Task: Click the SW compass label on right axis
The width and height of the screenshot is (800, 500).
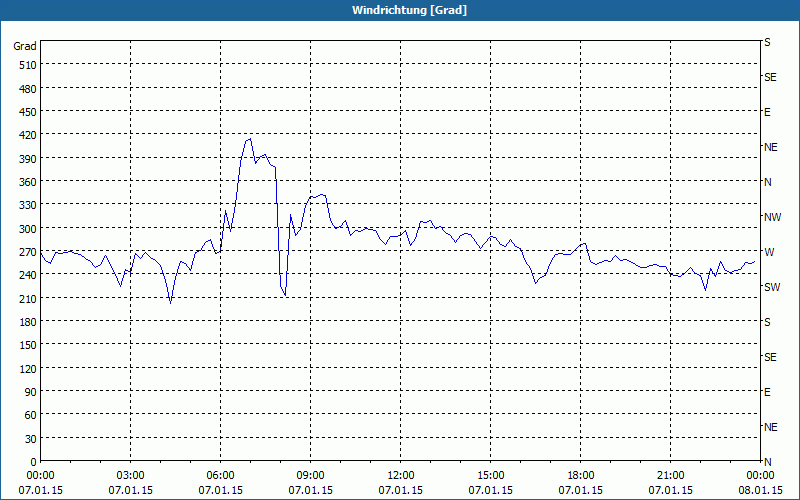Action: pyautogui.click(x=772, y=287)
